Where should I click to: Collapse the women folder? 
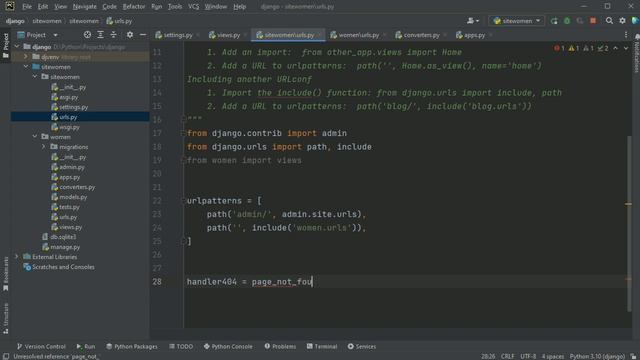pos(35,137)
